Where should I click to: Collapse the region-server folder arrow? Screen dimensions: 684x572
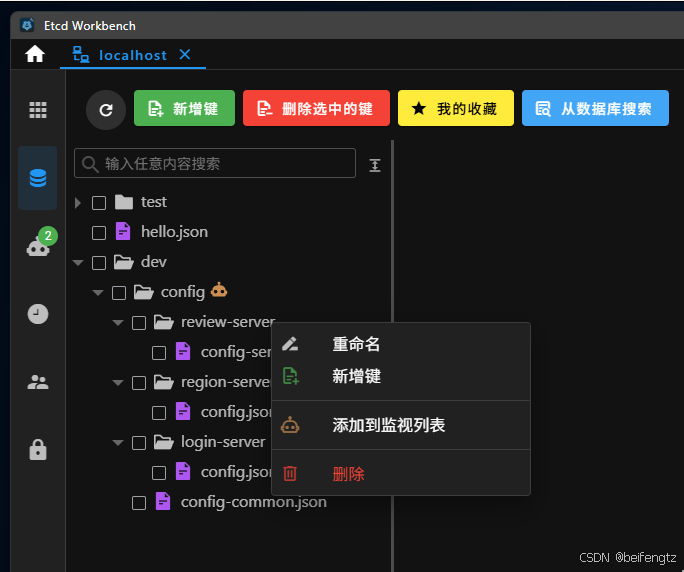click(118, 383)
